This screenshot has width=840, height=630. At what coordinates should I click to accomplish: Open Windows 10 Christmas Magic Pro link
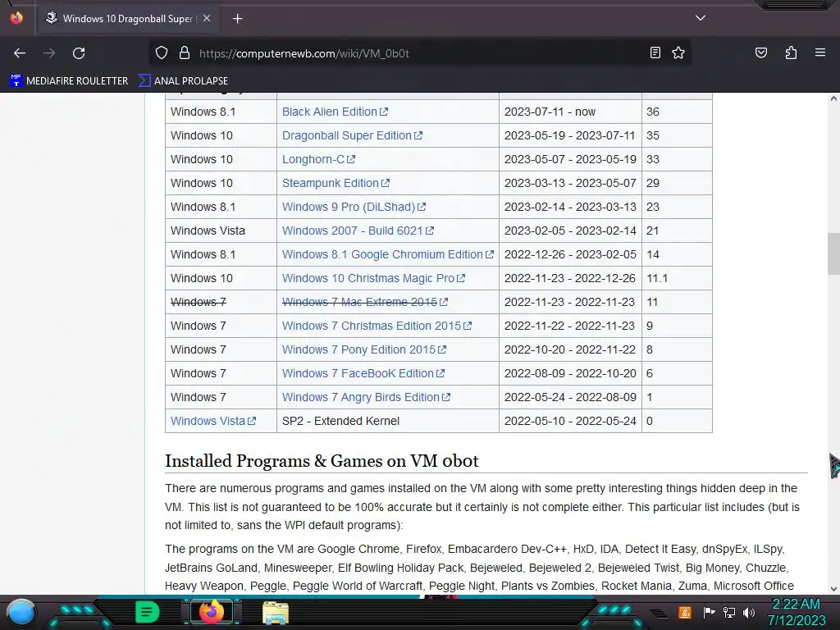373,278
